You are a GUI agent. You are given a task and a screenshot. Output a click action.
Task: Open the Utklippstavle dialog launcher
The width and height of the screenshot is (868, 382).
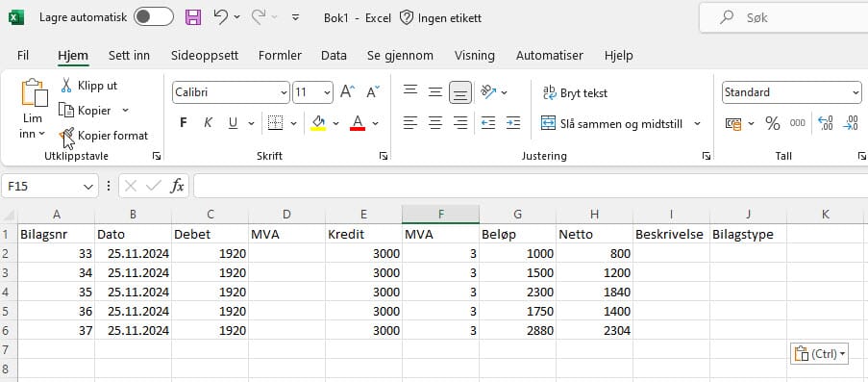157,156
